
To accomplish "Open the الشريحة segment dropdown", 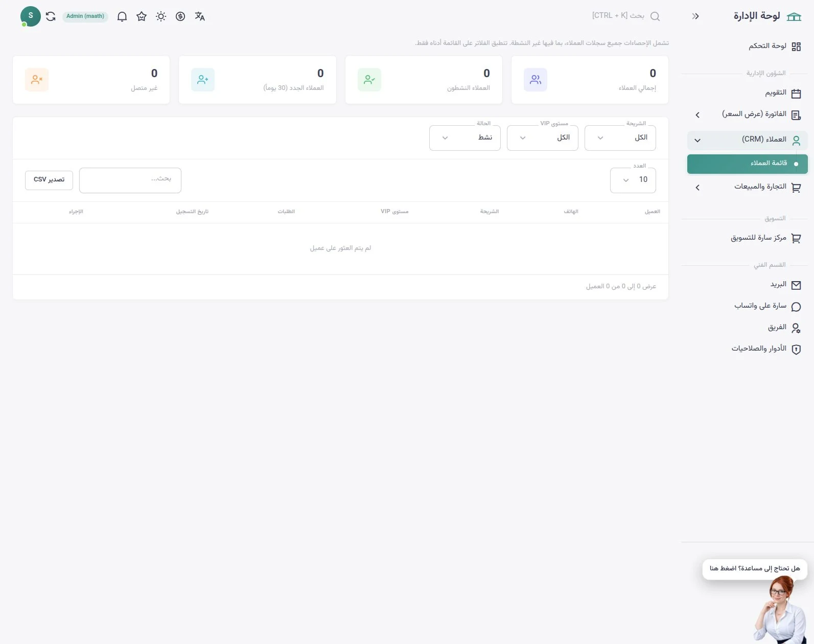I will click(620, 138).
